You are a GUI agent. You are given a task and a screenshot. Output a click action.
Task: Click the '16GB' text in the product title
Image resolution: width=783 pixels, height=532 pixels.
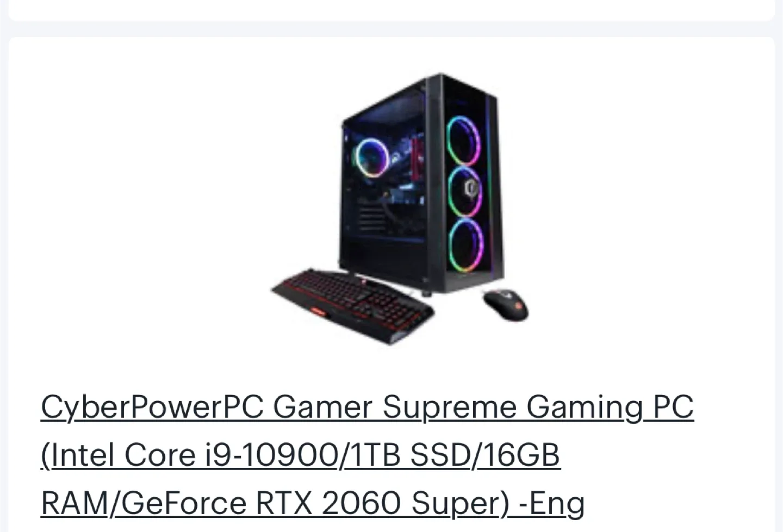[521, 455]
